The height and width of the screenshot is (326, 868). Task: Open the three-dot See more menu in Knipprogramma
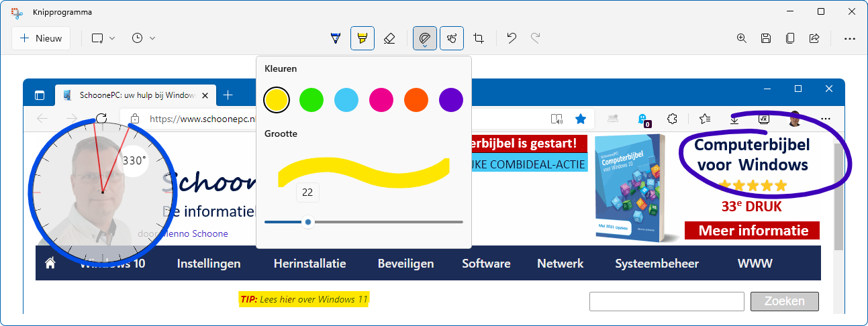849,38
